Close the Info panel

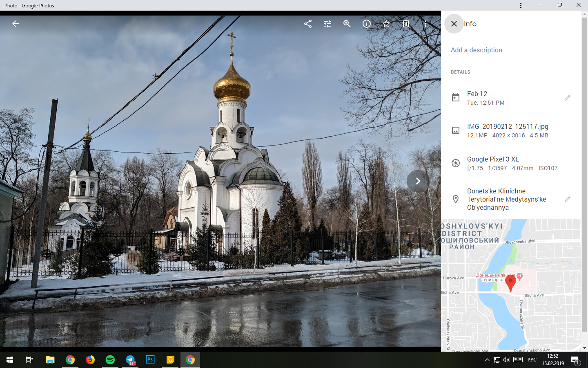[454, 24]
